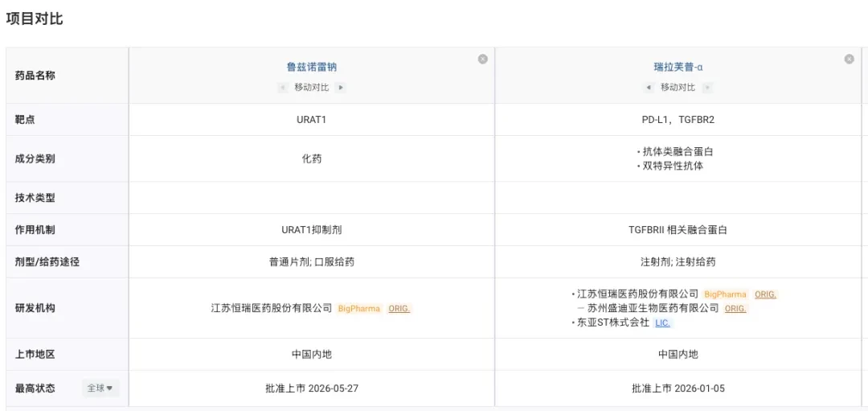Click ORIG. tag after BigPharma in 瑞拉芙普-α column
Image resolution: width=868 pixels, height=411 pixels.
click(766, 294)
